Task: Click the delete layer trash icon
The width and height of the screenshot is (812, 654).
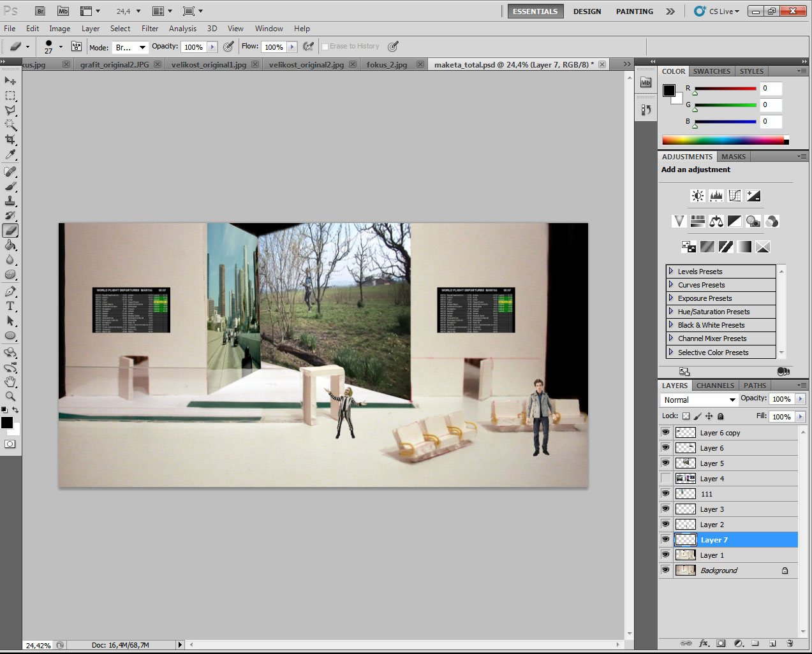Action: 790,643
